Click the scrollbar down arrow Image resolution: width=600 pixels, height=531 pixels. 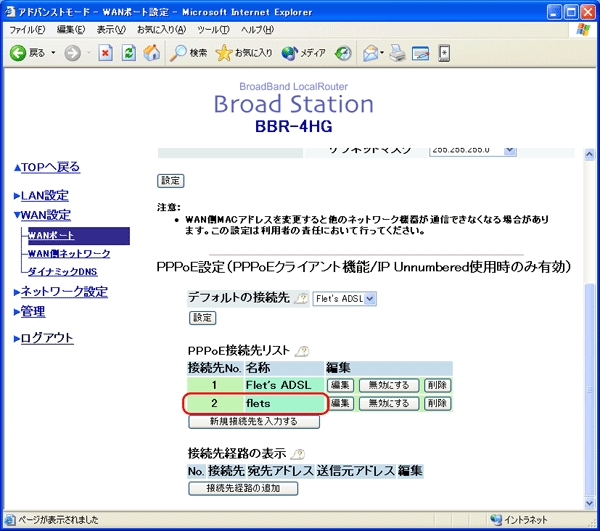pos(590,503)
